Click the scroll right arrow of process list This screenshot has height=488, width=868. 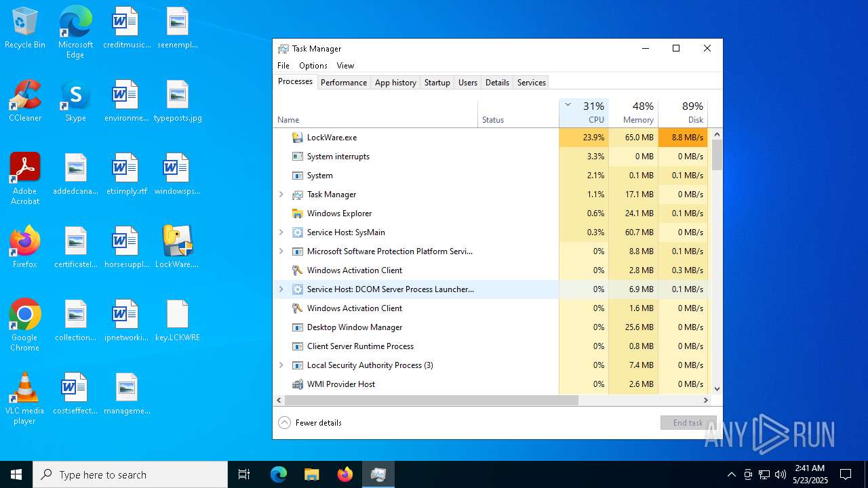click(x=705, y=401)
